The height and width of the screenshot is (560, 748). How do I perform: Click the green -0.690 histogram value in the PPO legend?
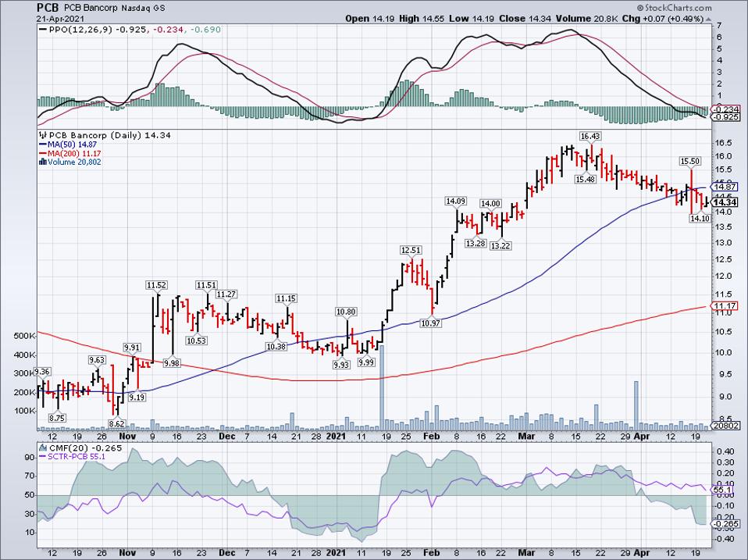(x=205, y=30)
